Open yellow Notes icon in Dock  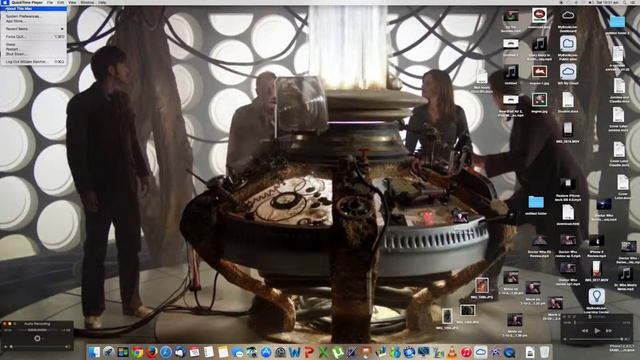[223, 352]
